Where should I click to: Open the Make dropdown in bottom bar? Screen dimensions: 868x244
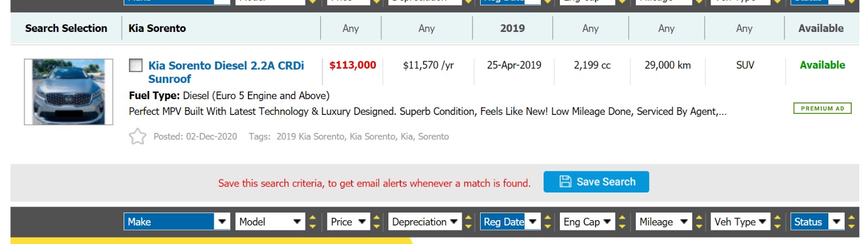pyautogui.click(x=176, y=222)
